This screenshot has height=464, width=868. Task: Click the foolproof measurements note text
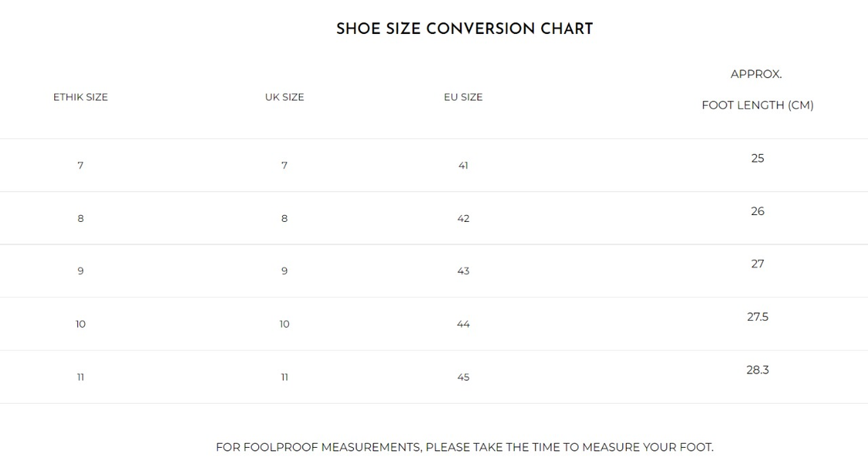click(464, 447)
